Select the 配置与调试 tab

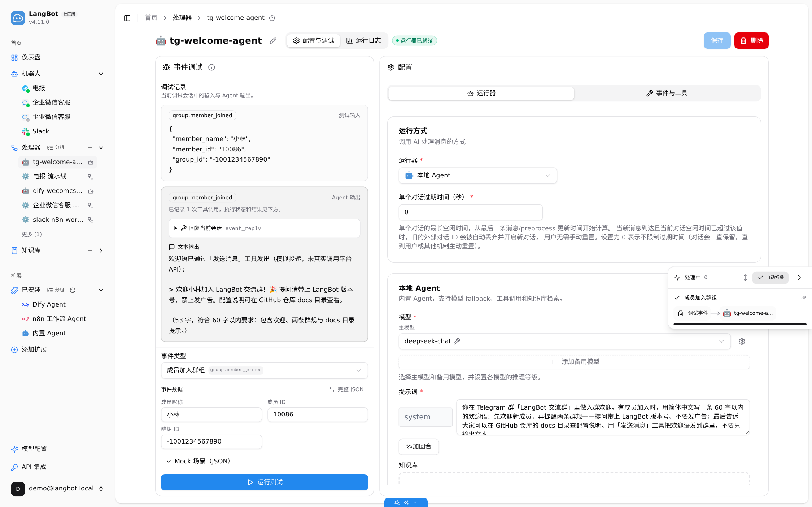pyautogui.click(x=313, y=41)
